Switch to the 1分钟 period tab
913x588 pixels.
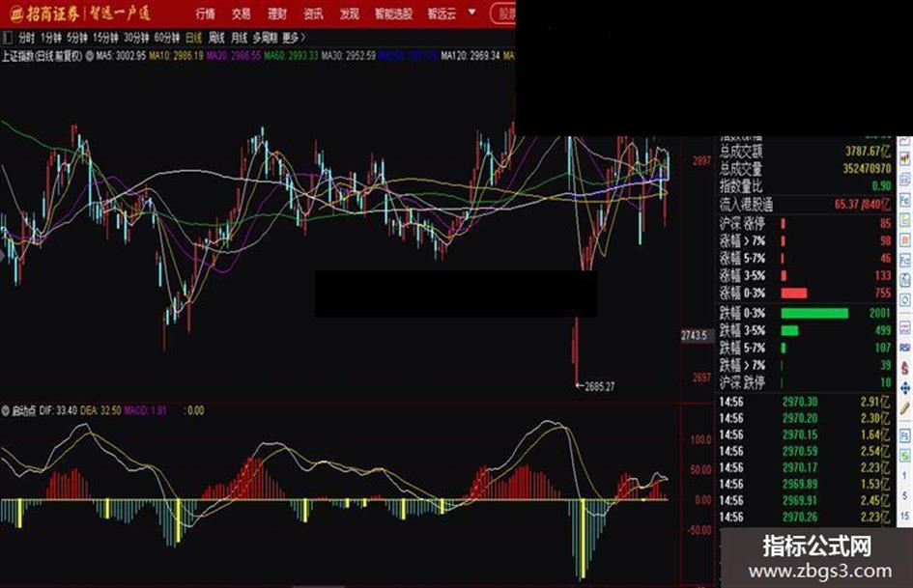coord(50,39)
